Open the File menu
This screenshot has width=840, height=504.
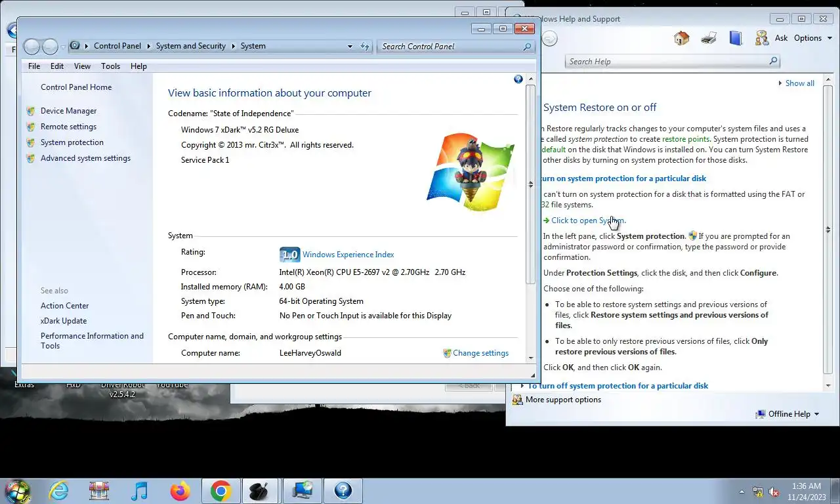[34, 66]
